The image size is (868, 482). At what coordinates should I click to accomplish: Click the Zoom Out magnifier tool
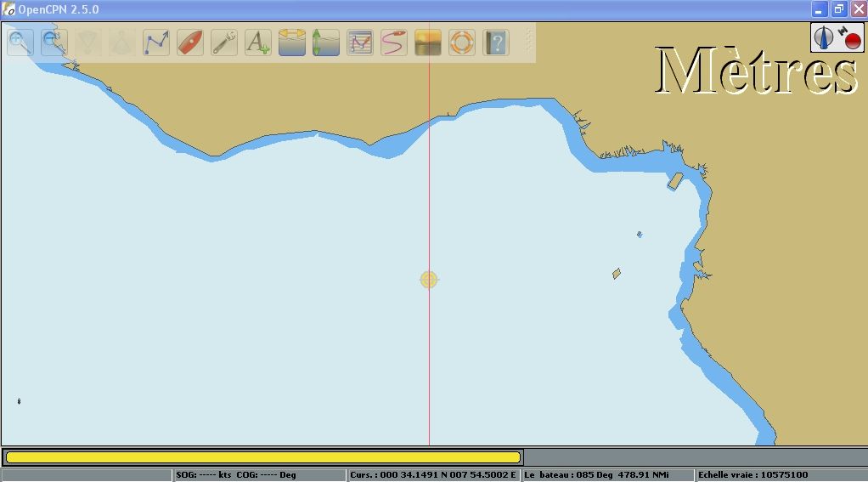pos(54,42)
